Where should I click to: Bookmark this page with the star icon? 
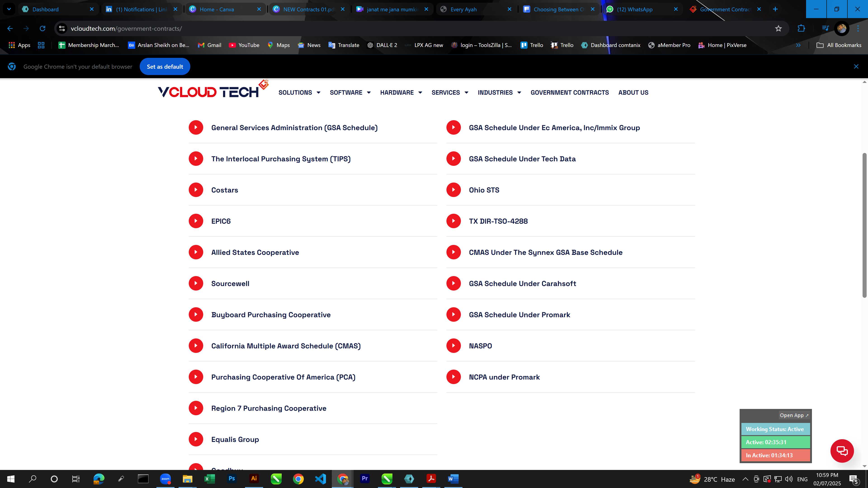pos(778,29)
